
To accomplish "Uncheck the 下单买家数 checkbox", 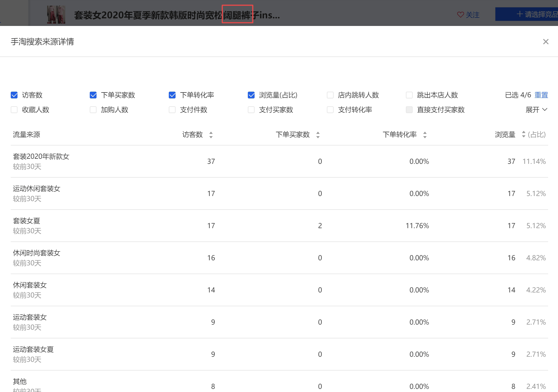I will (93, 95).
